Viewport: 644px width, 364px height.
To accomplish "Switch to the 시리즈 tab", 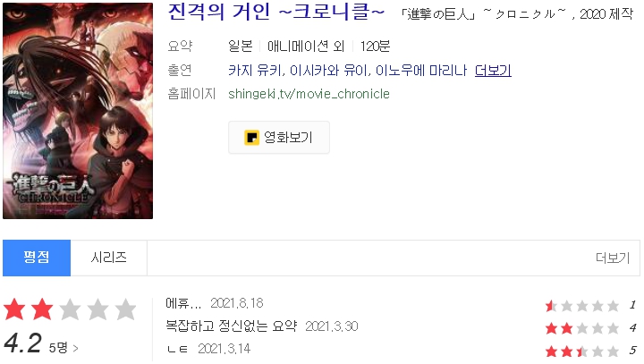I will click(109, 258).
